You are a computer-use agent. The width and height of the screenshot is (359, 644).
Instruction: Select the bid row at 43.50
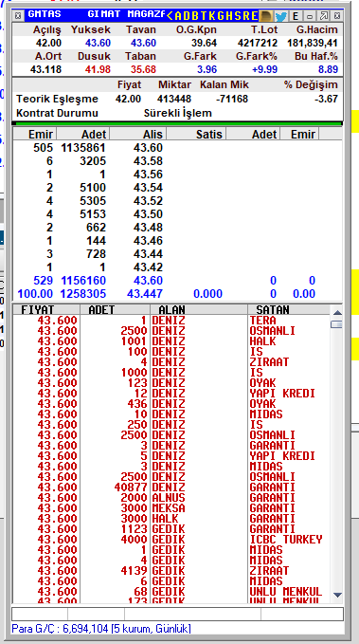[x=178, y=214]
